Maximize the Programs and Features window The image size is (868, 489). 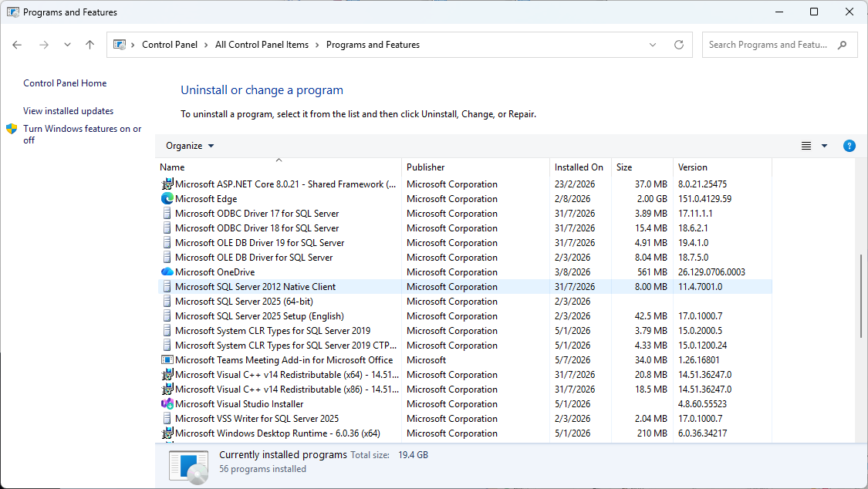(x=814, y=12)
